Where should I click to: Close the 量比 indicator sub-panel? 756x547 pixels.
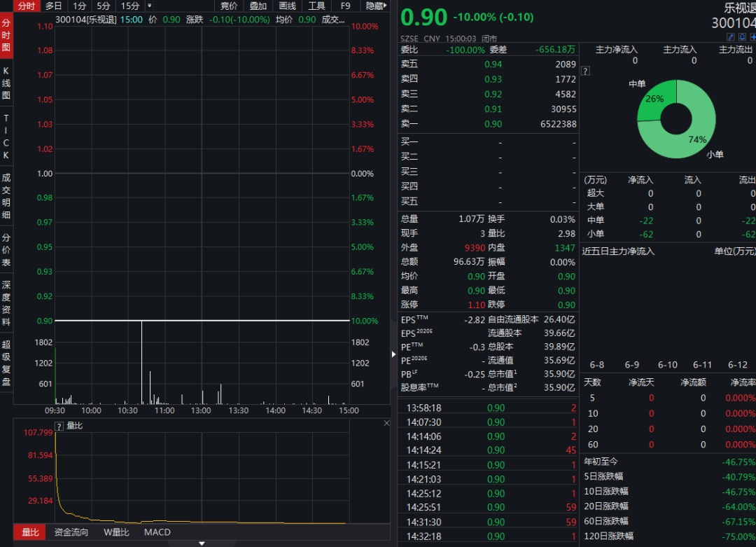coord(386,423)
